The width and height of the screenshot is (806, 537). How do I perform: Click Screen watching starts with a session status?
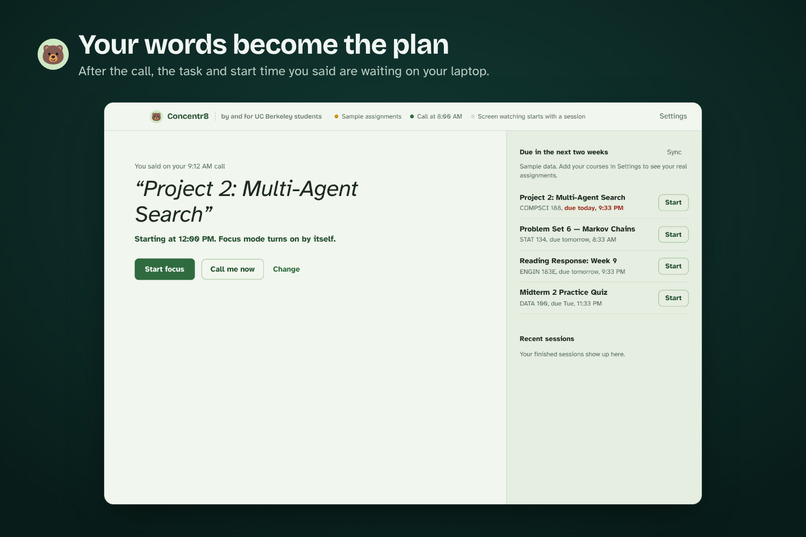528,117
